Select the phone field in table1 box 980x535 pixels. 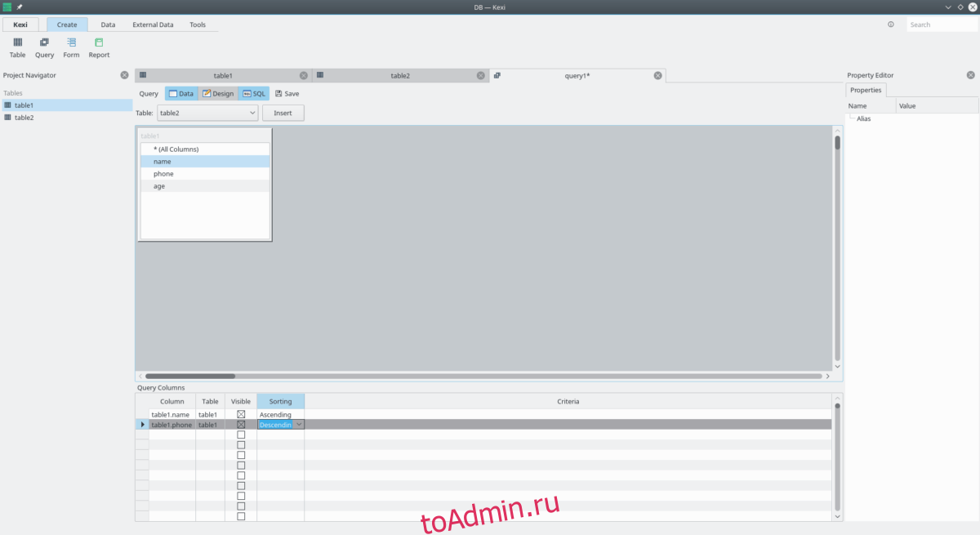pyautogui.click(x=205, y=174)
